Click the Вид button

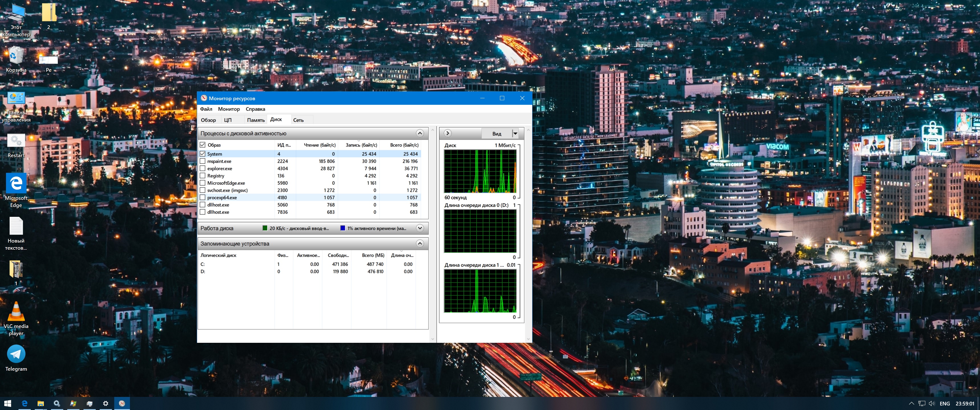[497, 134]
